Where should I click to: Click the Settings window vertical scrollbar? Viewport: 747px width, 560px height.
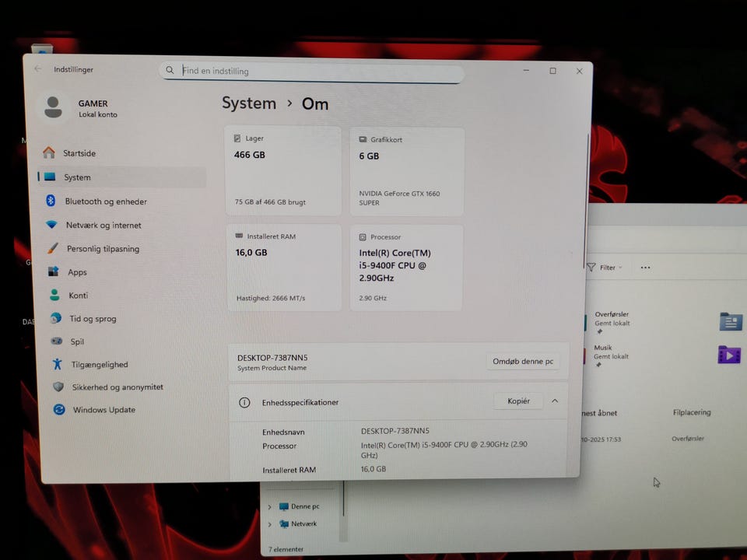[586, 202]
